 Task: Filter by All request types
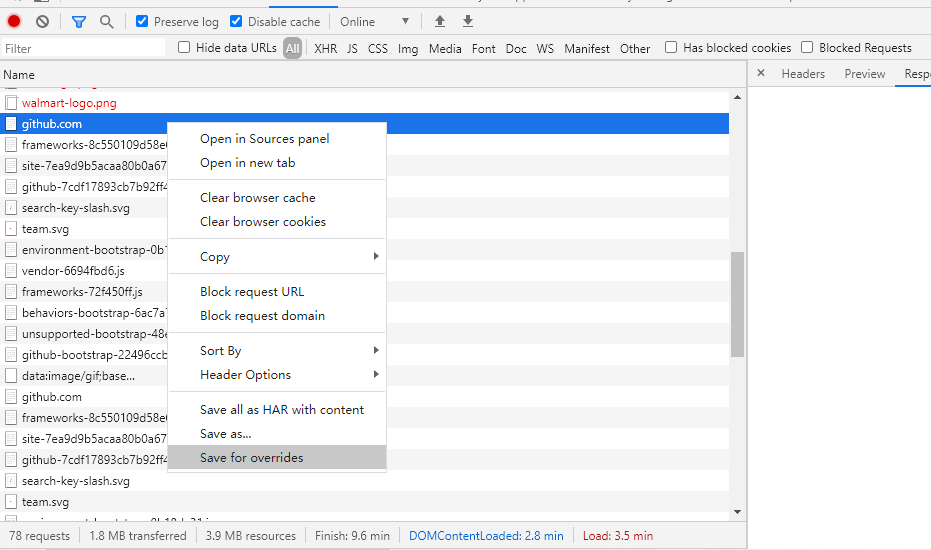pyautogui.click(x=292, y=49)
